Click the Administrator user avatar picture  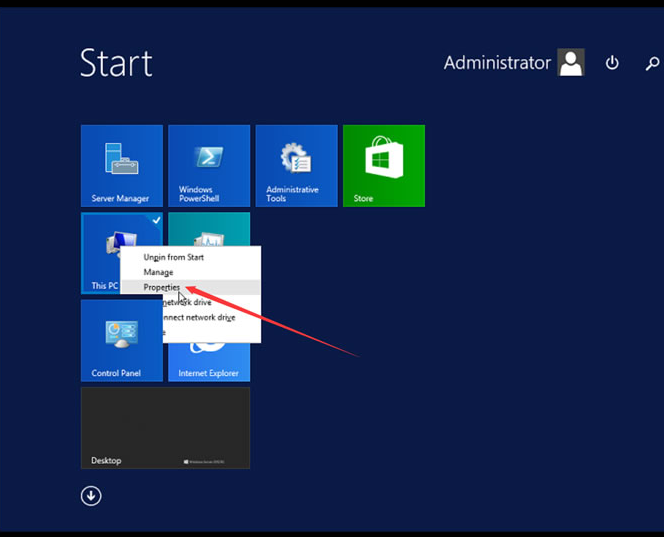571,63
